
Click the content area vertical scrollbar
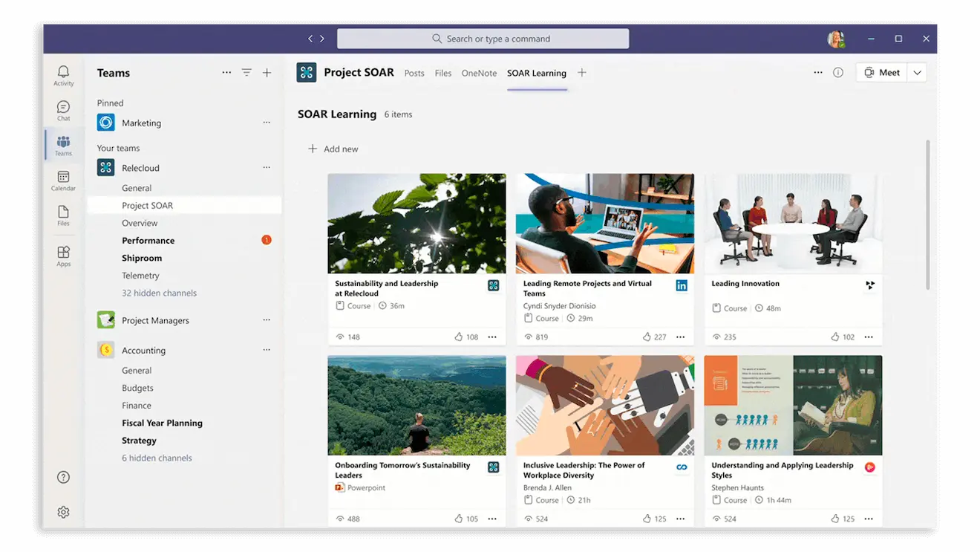click(x=928, y=214)
